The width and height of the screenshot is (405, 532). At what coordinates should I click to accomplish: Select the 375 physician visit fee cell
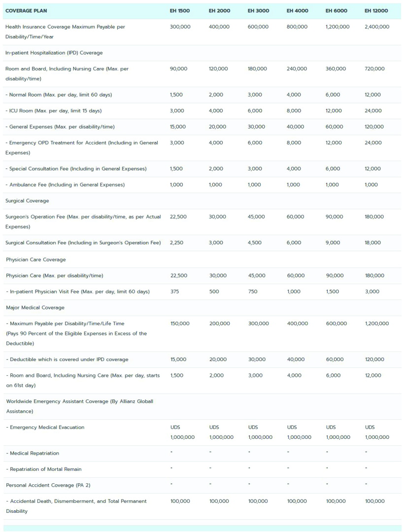(x=174, y=292)
